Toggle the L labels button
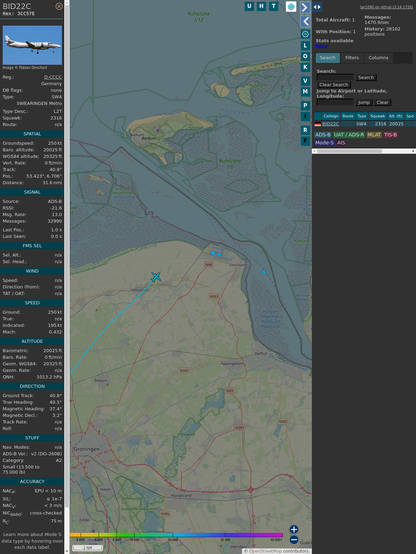 coord(305,46)
